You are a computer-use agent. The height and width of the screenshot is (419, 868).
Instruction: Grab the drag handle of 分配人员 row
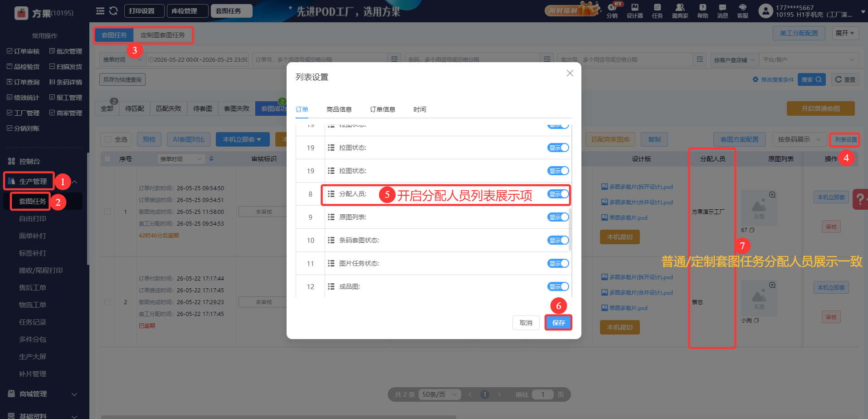tap(331, 194)
